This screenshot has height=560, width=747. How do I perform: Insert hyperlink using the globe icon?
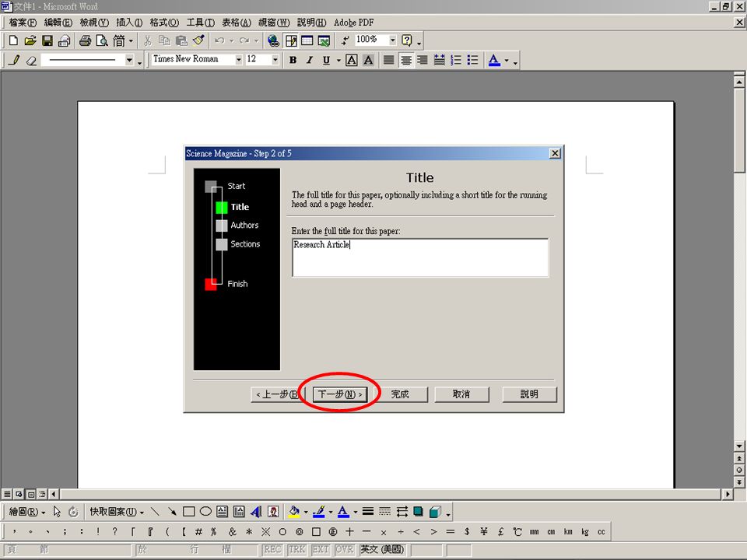[x=273, y=40]
